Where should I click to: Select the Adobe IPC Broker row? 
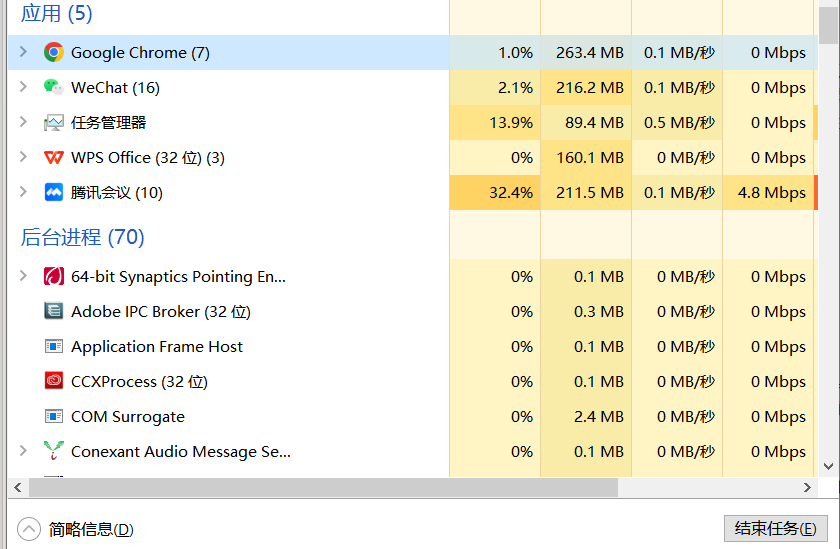[160, 312]
